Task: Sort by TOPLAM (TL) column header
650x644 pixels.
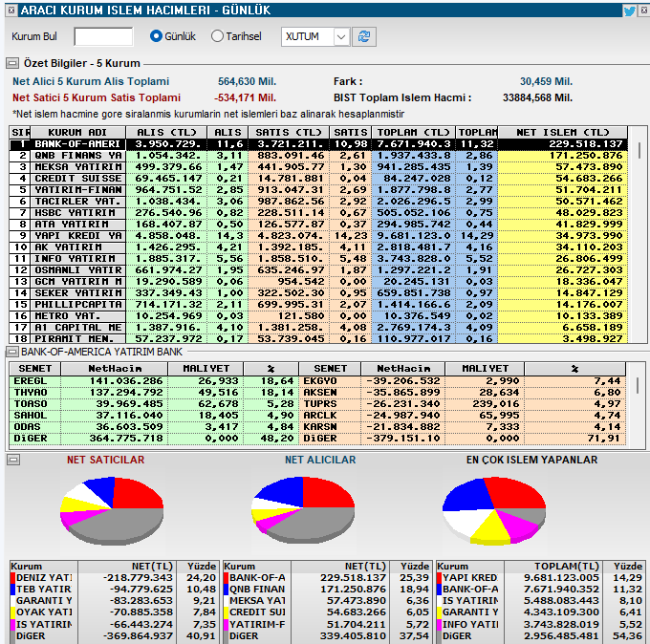Action: (413, 132)
